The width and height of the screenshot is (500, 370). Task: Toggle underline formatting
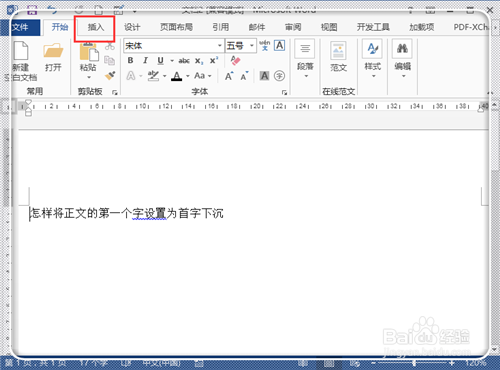click(x=161, y=61)
